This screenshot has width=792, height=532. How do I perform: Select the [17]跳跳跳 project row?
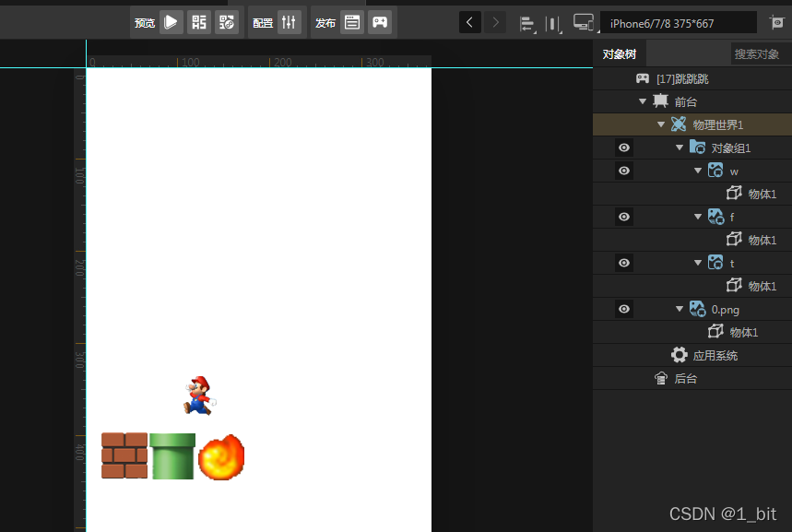tap(692, 78)
